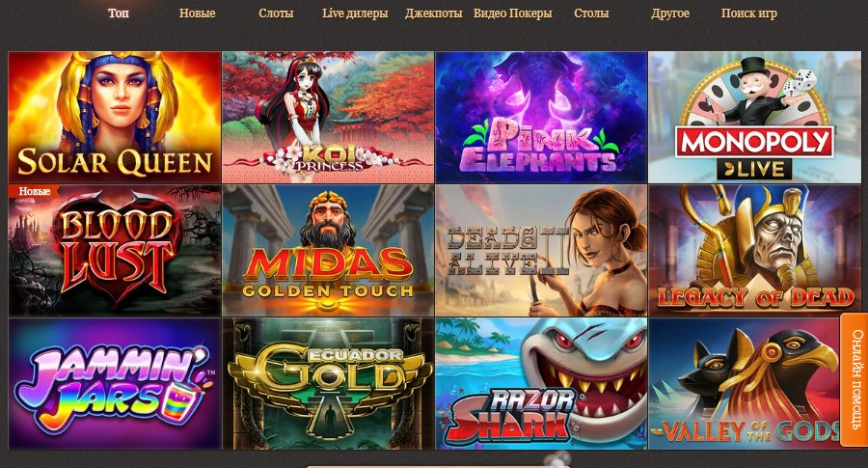The image size is (868, 468).
Task: Open the Dead or Alive II game
Action: 541,251
